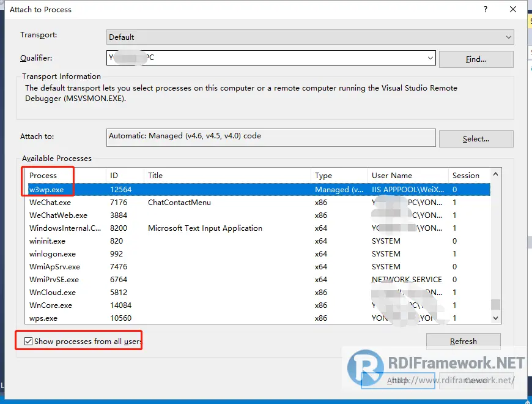Click process ID 10560 cell
This screenshot has height=404, width=532.
pos(121,318)
